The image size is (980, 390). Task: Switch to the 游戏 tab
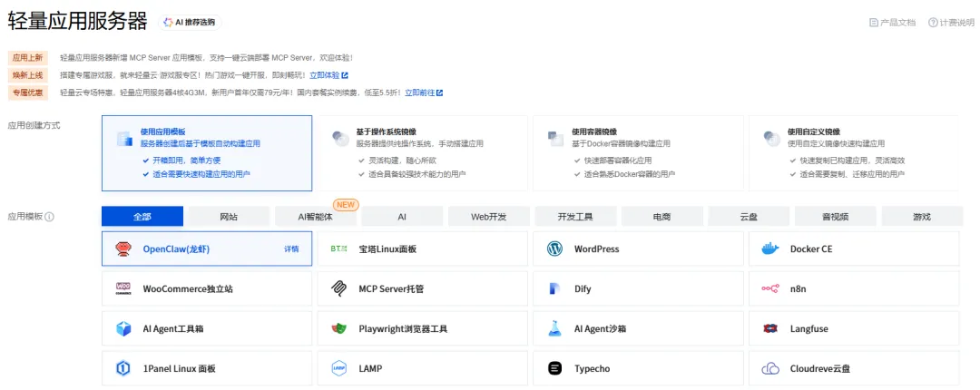(x=922, y=216)
